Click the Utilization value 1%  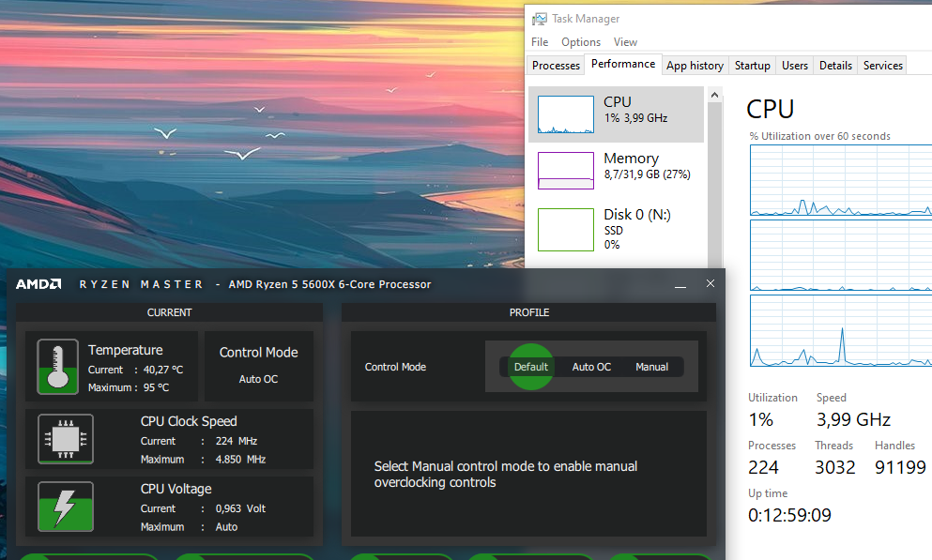click(x=761, y=420)
